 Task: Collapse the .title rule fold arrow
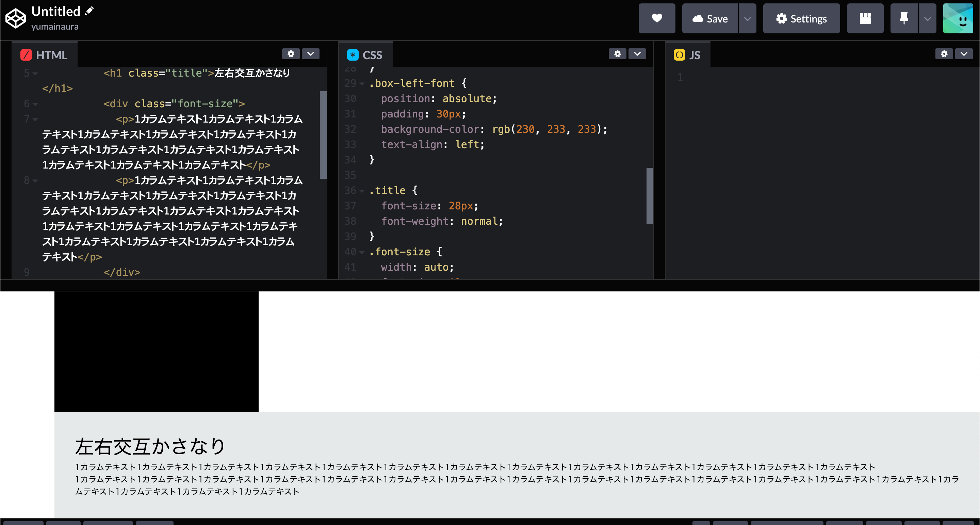click(362, 191)
